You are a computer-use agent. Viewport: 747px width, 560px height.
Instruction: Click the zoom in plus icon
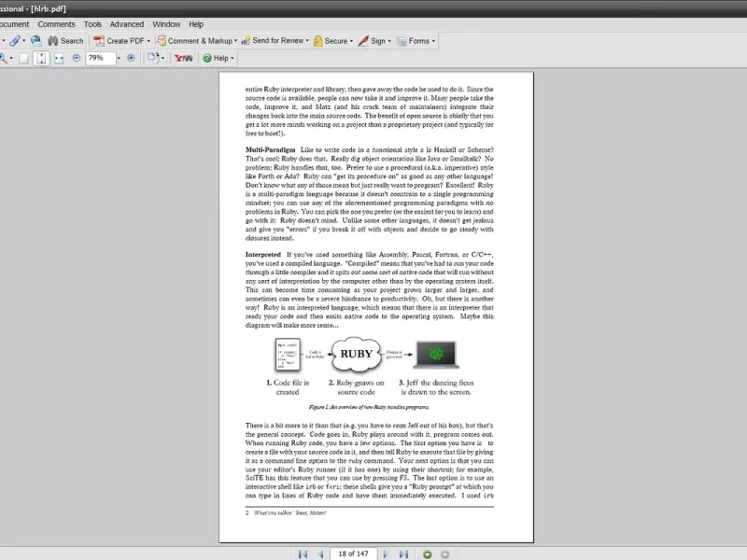131,58
